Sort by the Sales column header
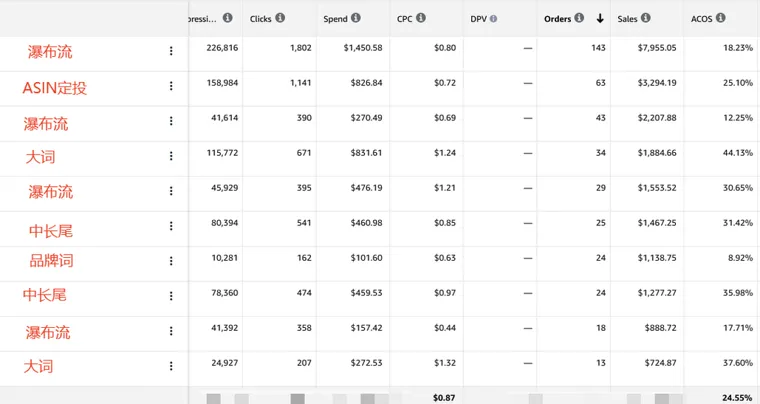The width and height of the screenshot is (760, 404). tap(627, 18)
